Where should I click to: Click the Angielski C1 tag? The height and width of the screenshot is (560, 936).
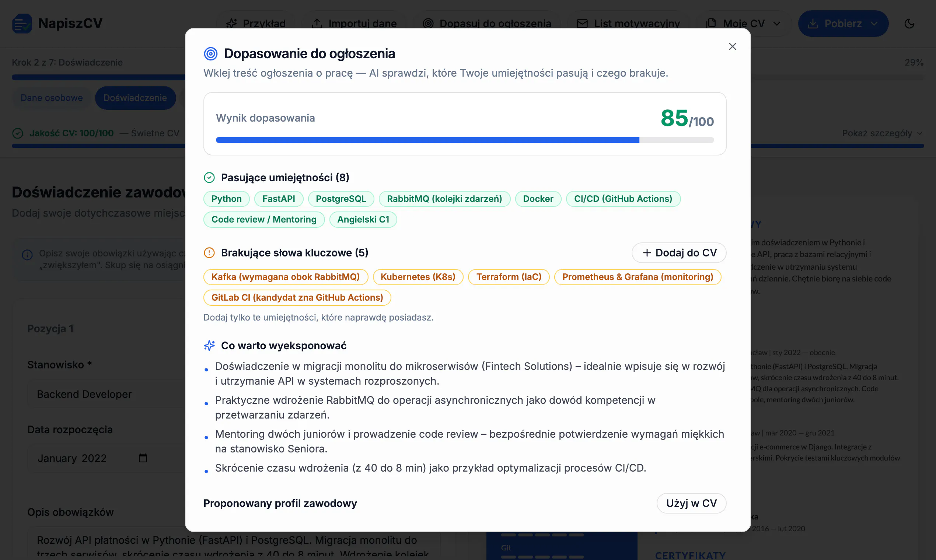[x=363, y=220]
